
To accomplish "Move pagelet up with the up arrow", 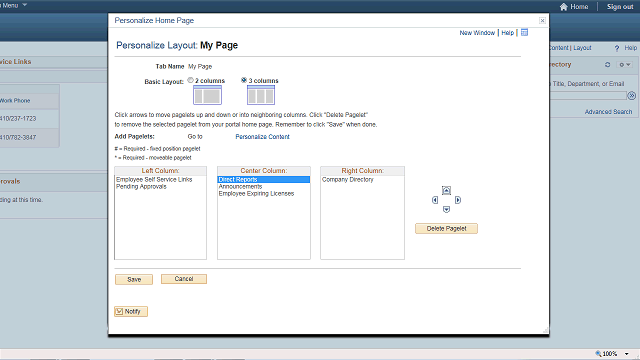I will pos(446,190).
